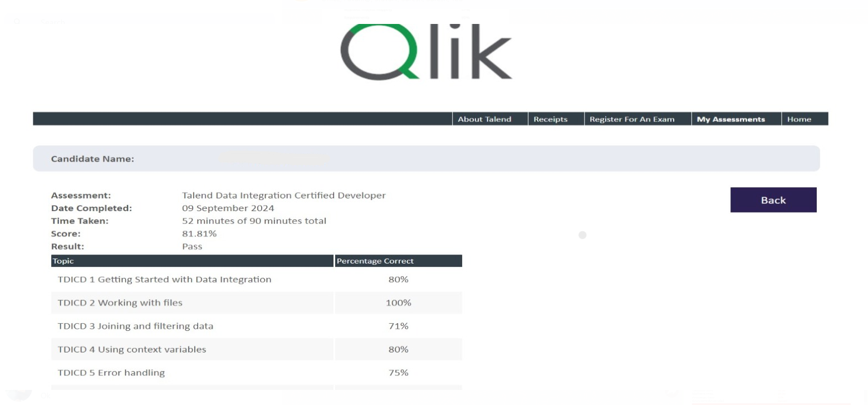
Task: Navigate to Home in the menu bar
Action: click(x=799, y=119)
